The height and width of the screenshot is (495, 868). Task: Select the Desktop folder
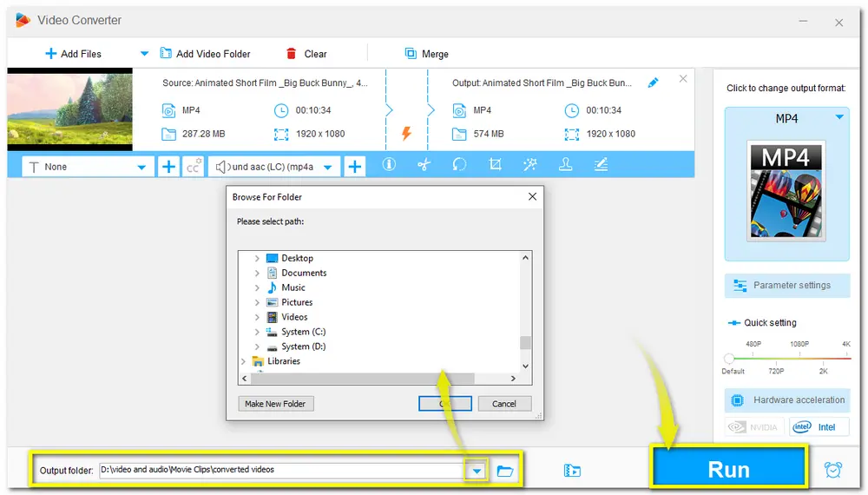297,258
